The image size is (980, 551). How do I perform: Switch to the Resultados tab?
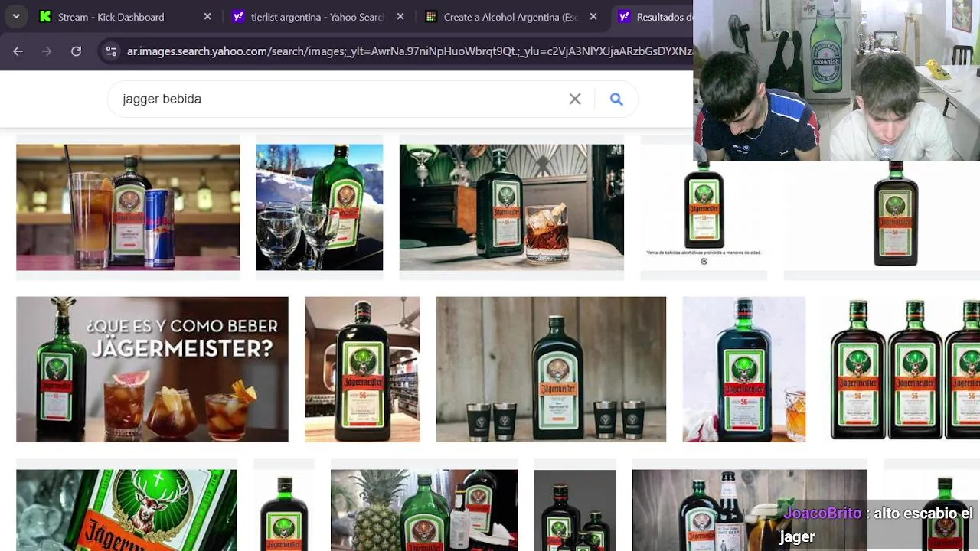[652, 16]
